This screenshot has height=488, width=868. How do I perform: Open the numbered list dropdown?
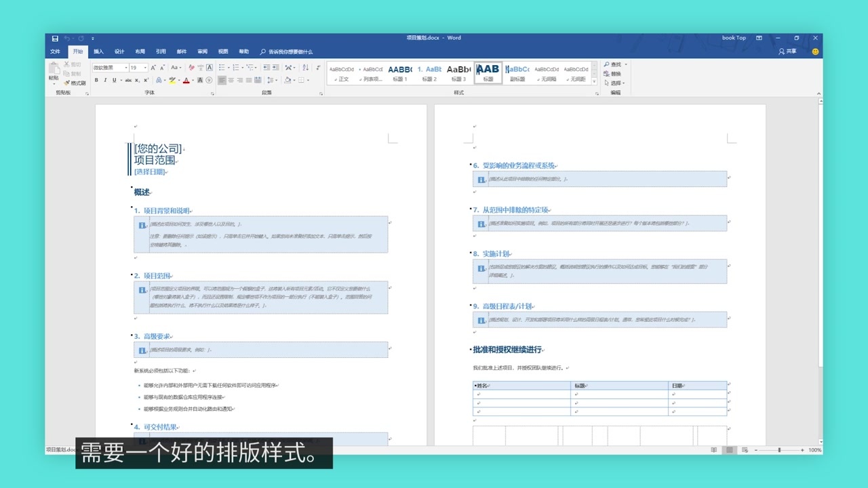(242, 68)
